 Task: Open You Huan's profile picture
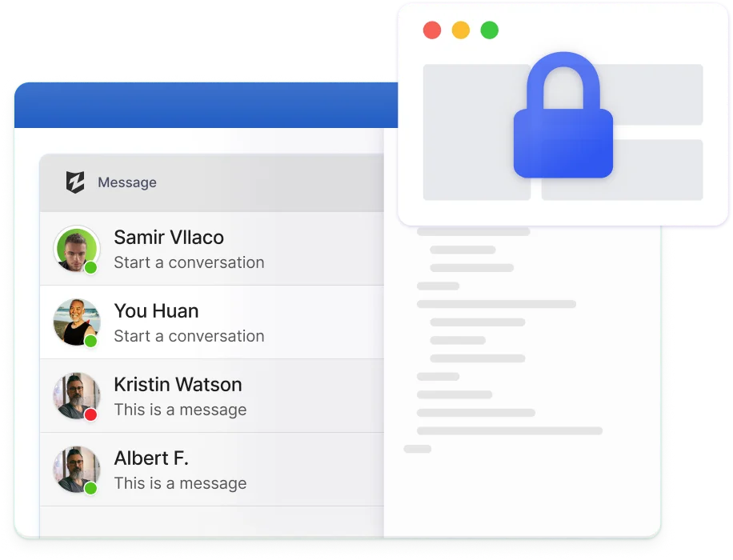click(x=77, y=322)
